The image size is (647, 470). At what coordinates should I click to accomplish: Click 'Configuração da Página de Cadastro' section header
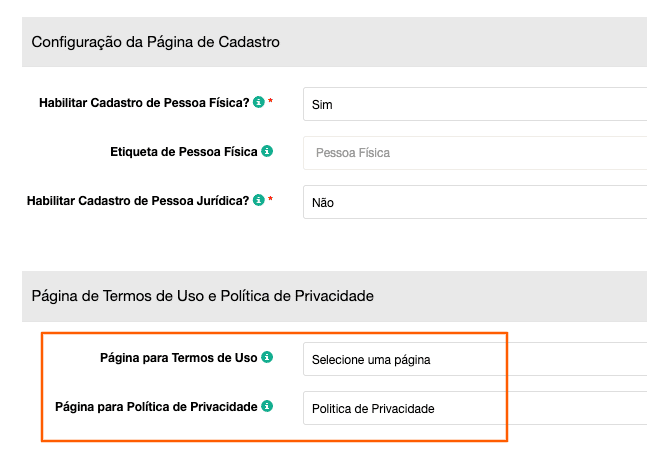(155, 42)
